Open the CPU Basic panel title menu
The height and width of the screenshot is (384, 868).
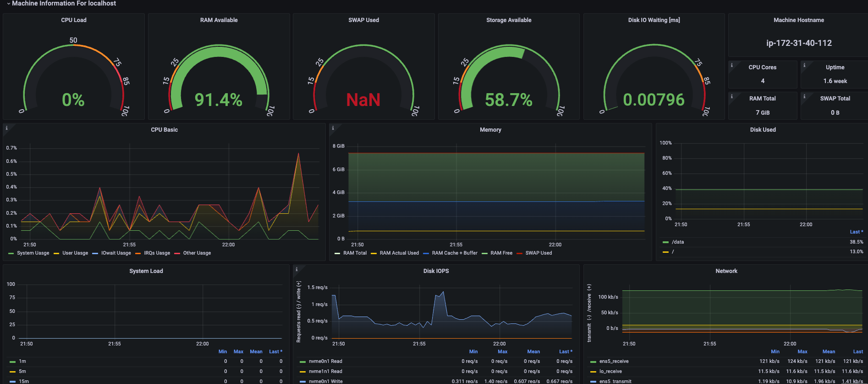[x=164, y=130]
